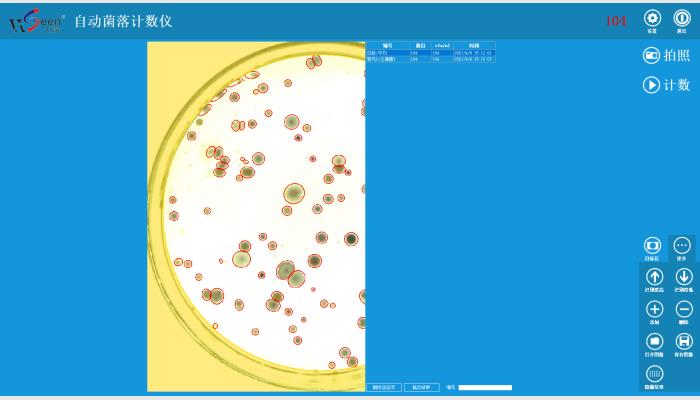The height and width of the screenshot is (400, 700).
Task: Select the minus icon to delete colony
Action: pyautogui.click(x=684, y=309)
